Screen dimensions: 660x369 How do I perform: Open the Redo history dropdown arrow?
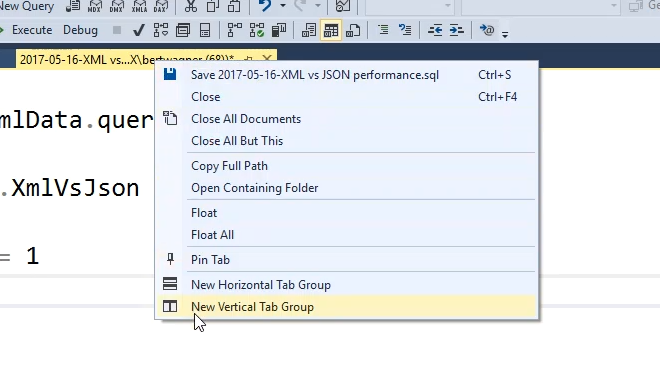tap(318, 6)
